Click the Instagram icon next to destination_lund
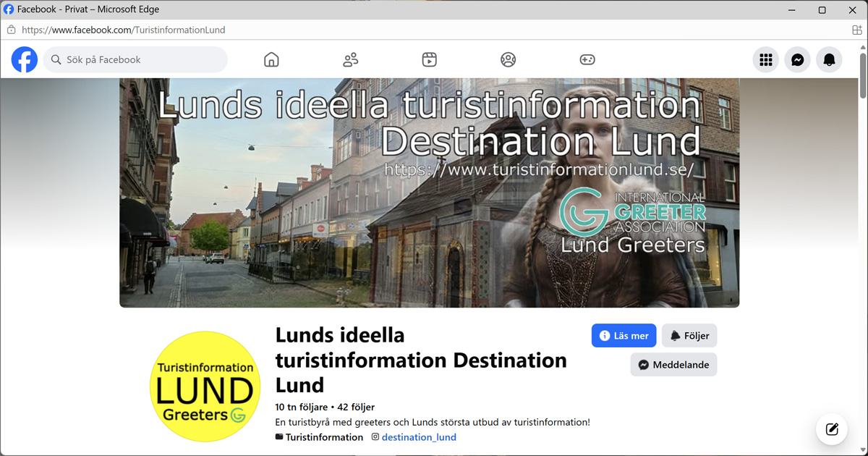Screen dimensions: 868x456 pos(375,436)
